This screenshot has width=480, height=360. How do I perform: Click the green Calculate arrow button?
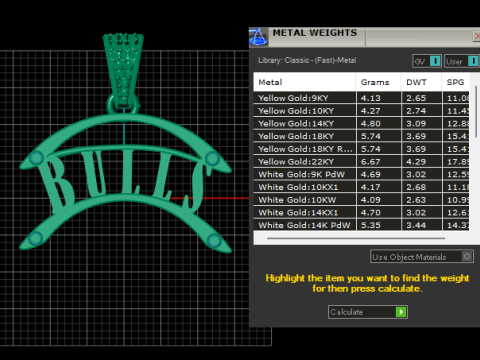click(x=401, y=312)
